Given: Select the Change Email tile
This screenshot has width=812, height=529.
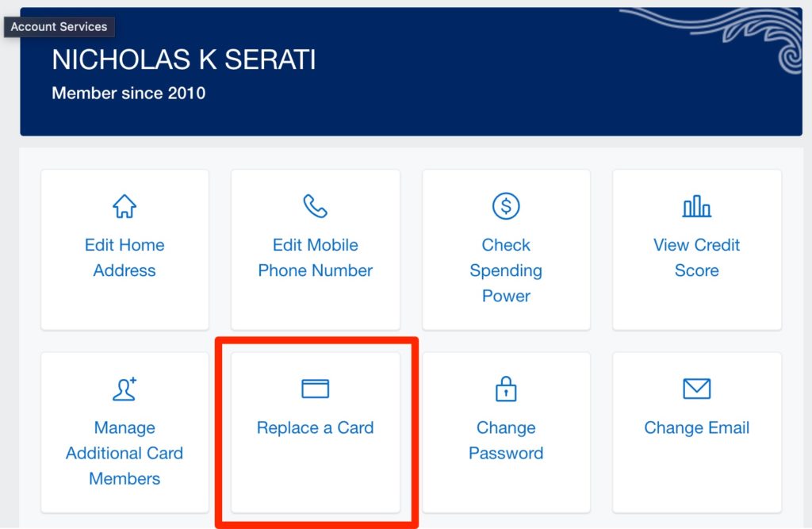Looking at the screenshot, I should 696,427.
